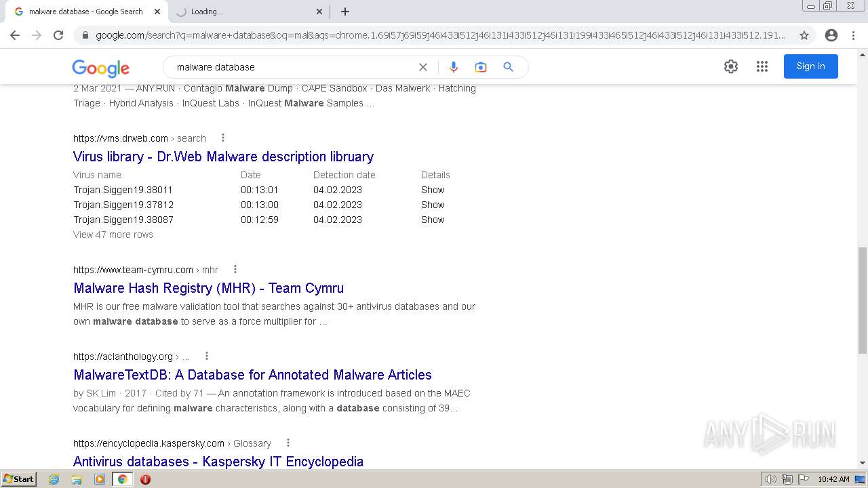
Task: Open more options for the aclanthology.org result
Action: click(207, 356)
